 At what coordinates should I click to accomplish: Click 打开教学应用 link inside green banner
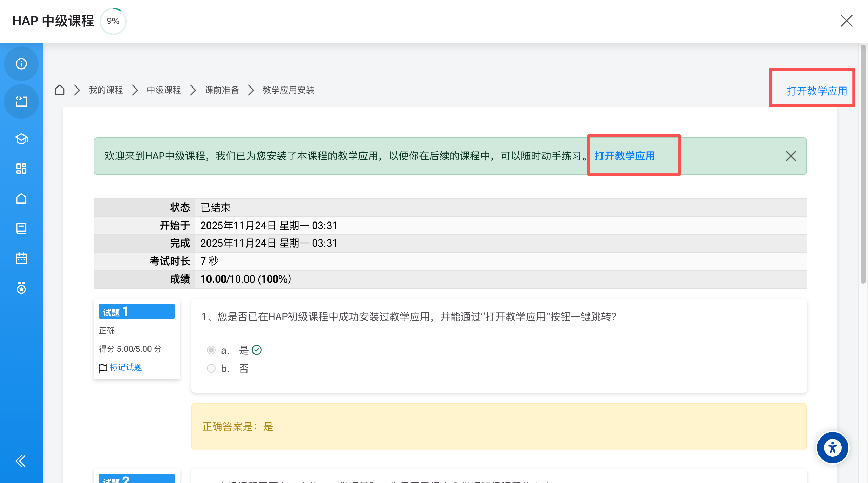click(625, 156)
